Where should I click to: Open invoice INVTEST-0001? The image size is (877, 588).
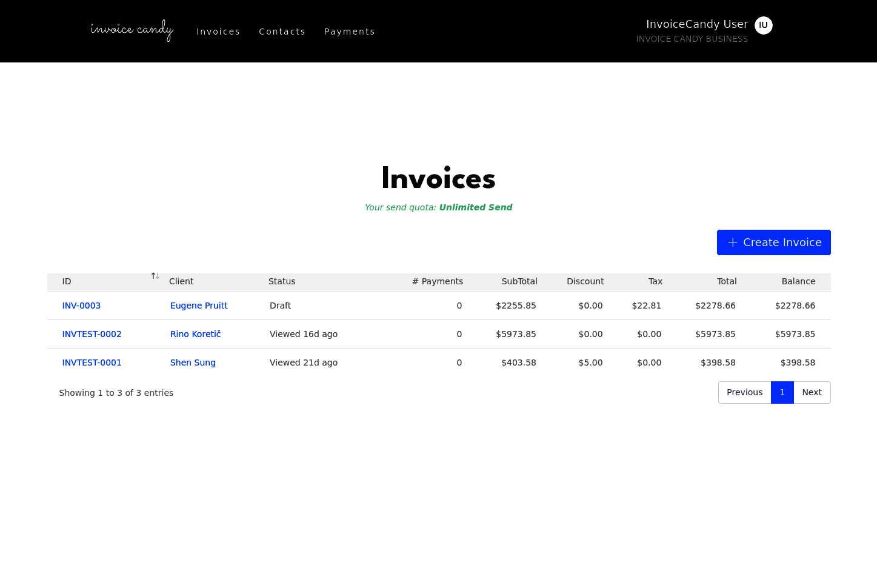pos(92,362)
